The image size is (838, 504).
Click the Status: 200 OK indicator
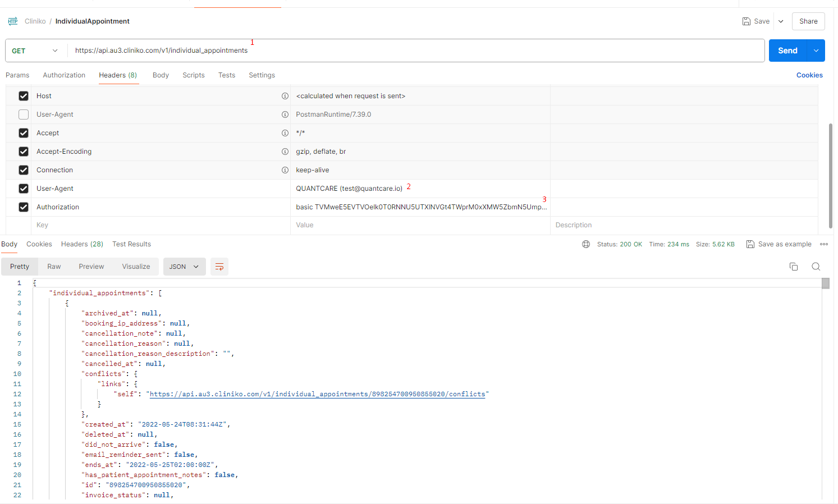coord(620,244)
